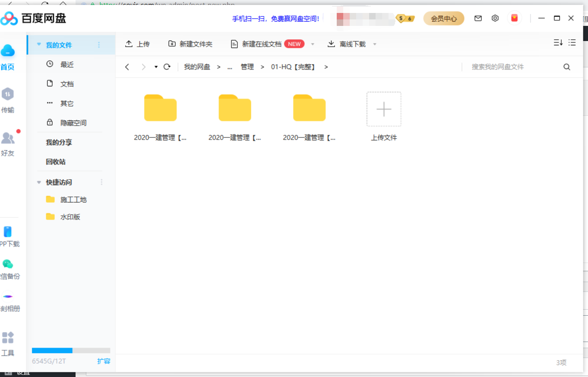The width and height of the screenshot is (588, 377).
Task: Collapse the 我的文件 tree section
Action: [39, 45]
